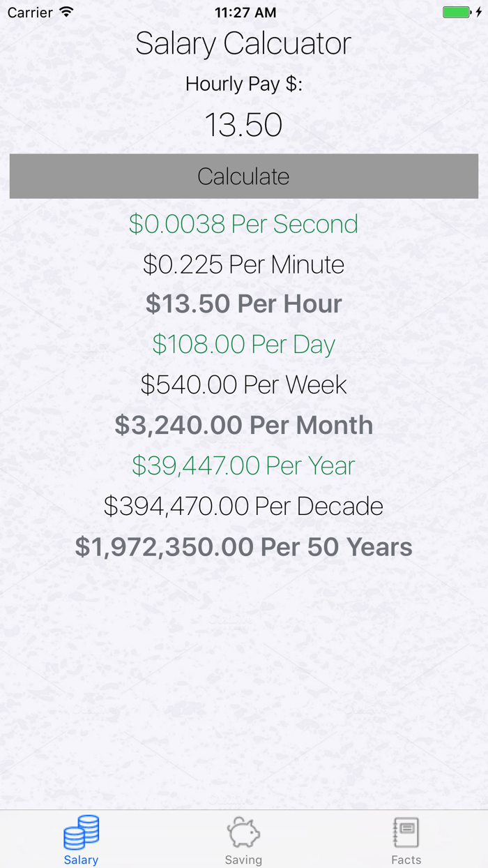Viewport: 488px width, 868px height.
Task: Click the hourly pay value 13.50
Action: tap(243, 125)
